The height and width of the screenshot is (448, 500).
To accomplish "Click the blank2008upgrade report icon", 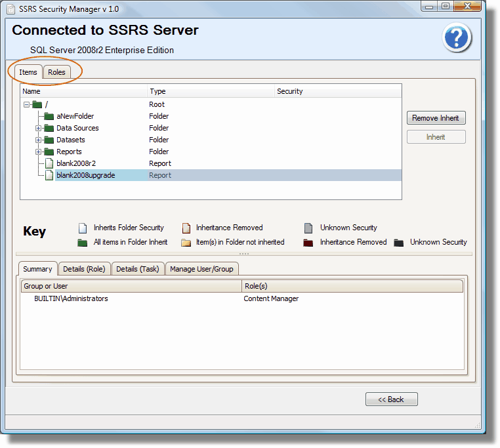I will [x=49, y=175].
